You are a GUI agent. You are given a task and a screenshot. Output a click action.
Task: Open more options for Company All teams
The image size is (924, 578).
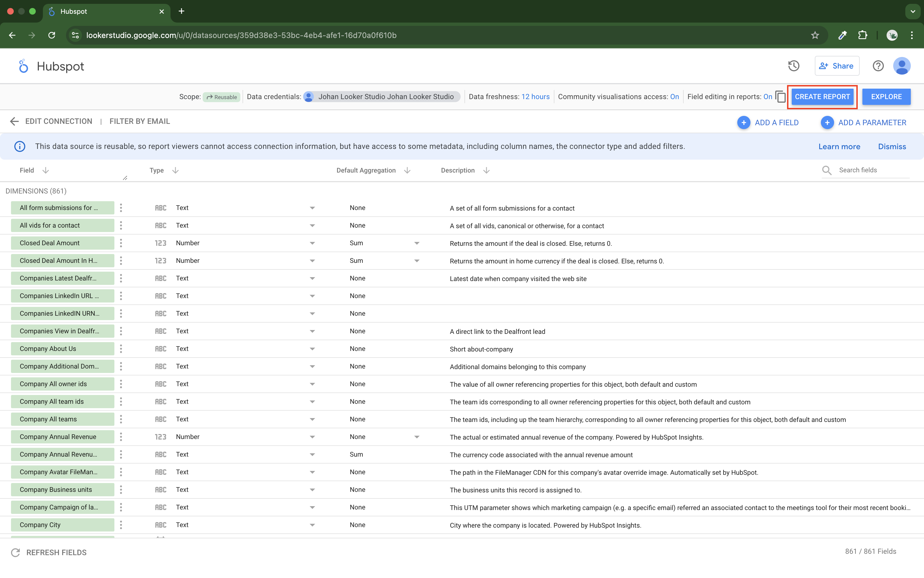[x=121, y=419]
